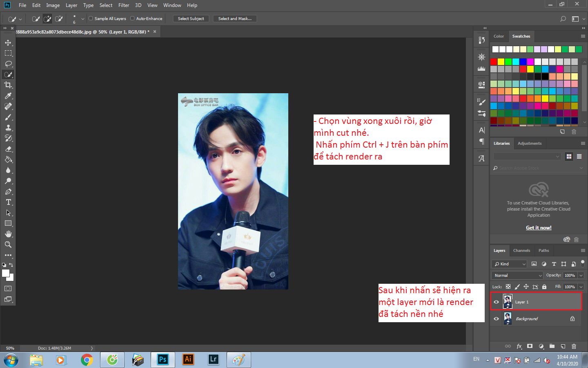The height and width of the screenshot is (368, 588).
Task: Pick the Eyedropper tool
Action: tap(8, 96)
